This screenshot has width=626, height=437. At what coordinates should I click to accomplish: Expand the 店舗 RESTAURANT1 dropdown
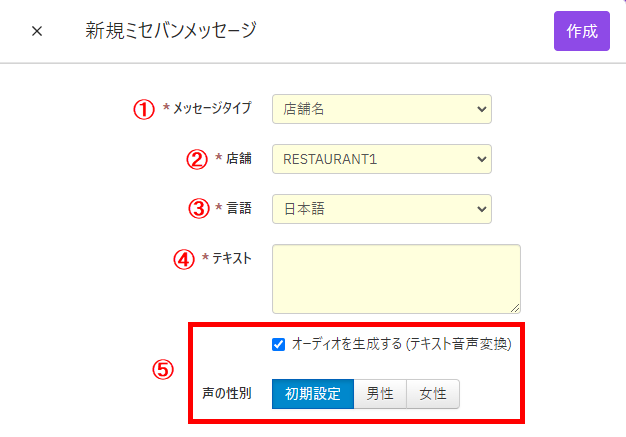point(381,159)
